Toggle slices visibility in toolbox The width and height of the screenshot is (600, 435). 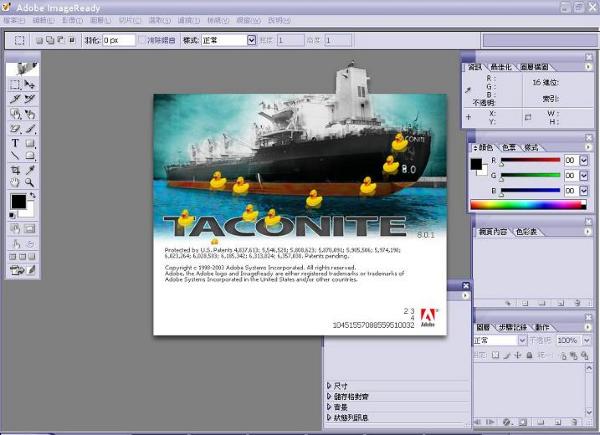click(30, 229)
